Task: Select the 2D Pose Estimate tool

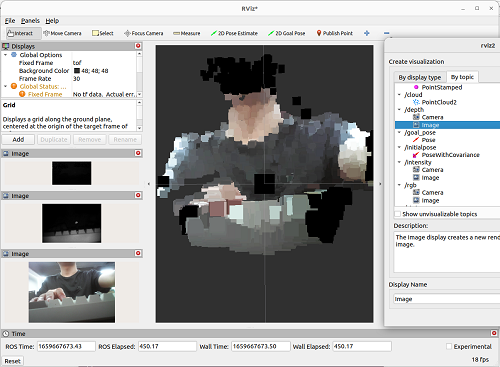Action: click(234, 33)
